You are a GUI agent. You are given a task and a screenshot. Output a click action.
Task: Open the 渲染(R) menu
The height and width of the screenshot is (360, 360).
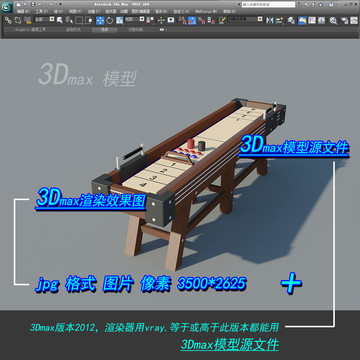coord(161,11)
